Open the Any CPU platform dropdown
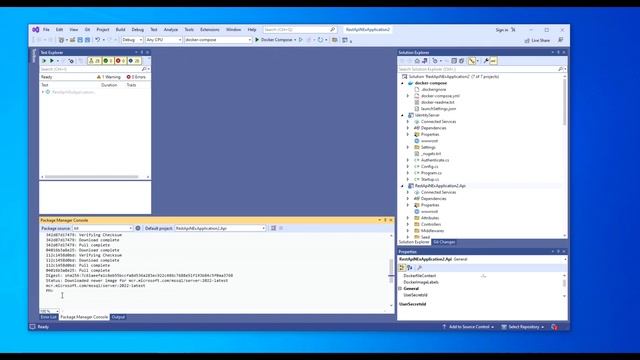Screen dimensions: 640x360 (164, 40)
